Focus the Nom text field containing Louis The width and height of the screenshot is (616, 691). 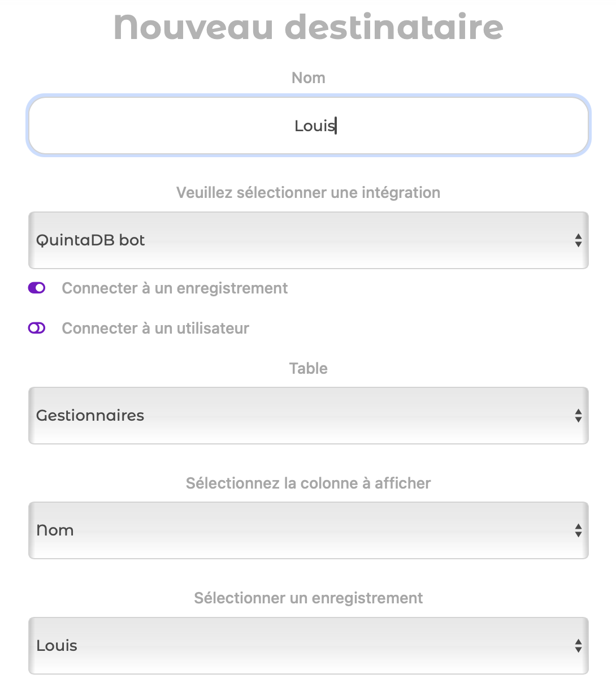point(309,126)
